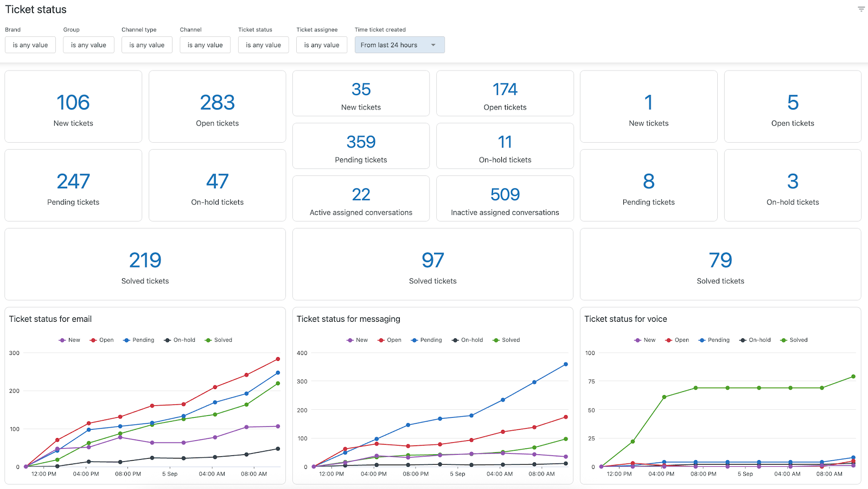This screenshot has height=489, width=868.
Task: Click the final red Open point in the email chart
Action: (278, 359)
